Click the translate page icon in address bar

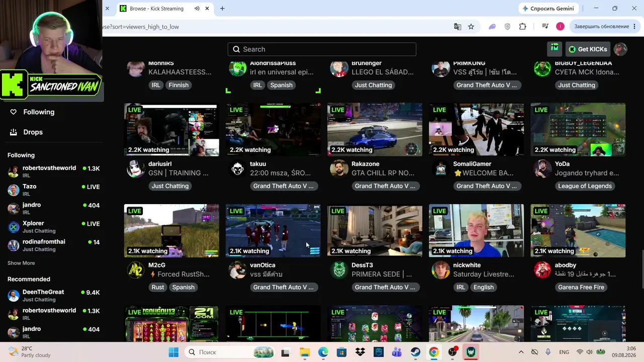pyautogui.click(x=457, y=27)
